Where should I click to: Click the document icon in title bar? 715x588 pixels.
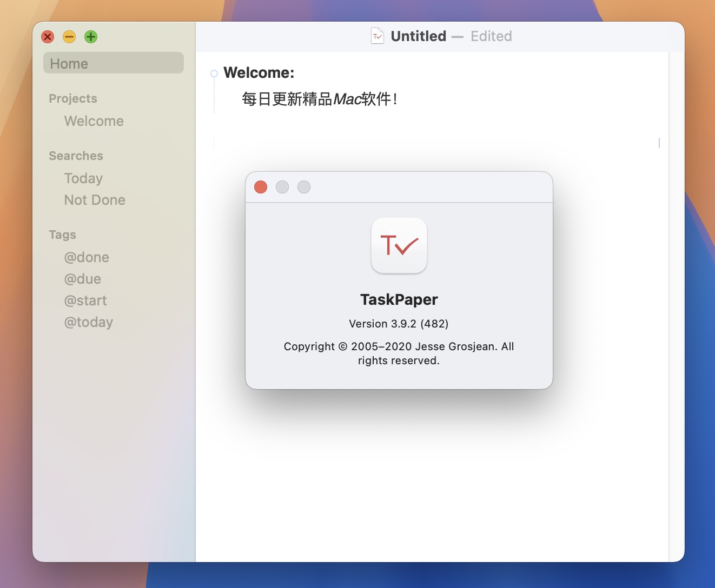[x=378, y=36]
